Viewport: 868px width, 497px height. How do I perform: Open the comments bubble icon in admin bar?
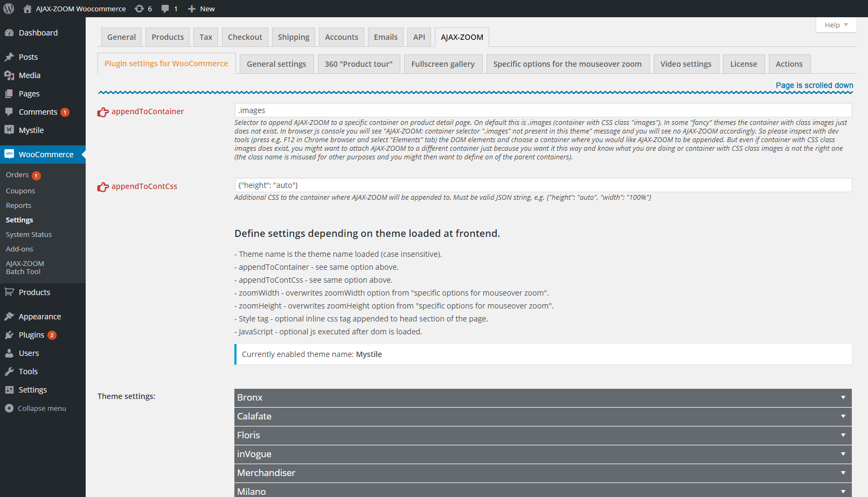165,9
